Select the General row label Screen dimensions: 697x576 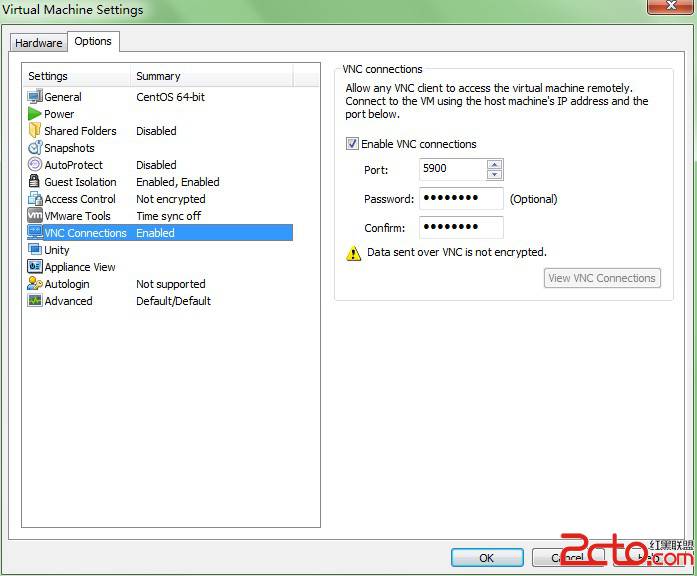63,97
